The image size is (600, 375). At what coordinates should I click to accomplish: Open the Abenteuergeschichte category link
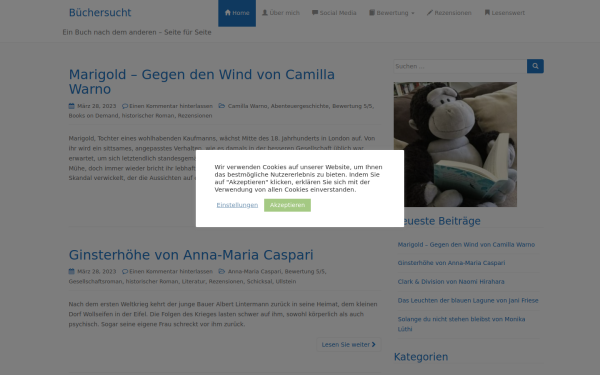(x=300, y=106)
